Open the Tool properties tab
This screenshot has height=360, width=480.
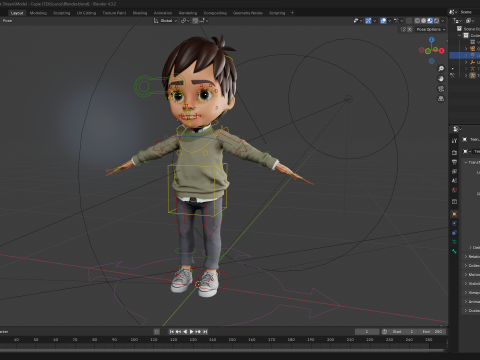pos(454,141)
